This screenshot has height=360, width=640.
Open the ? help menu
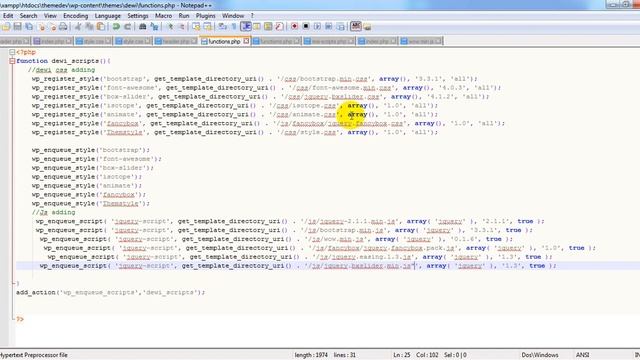click(x=252, y=16)
